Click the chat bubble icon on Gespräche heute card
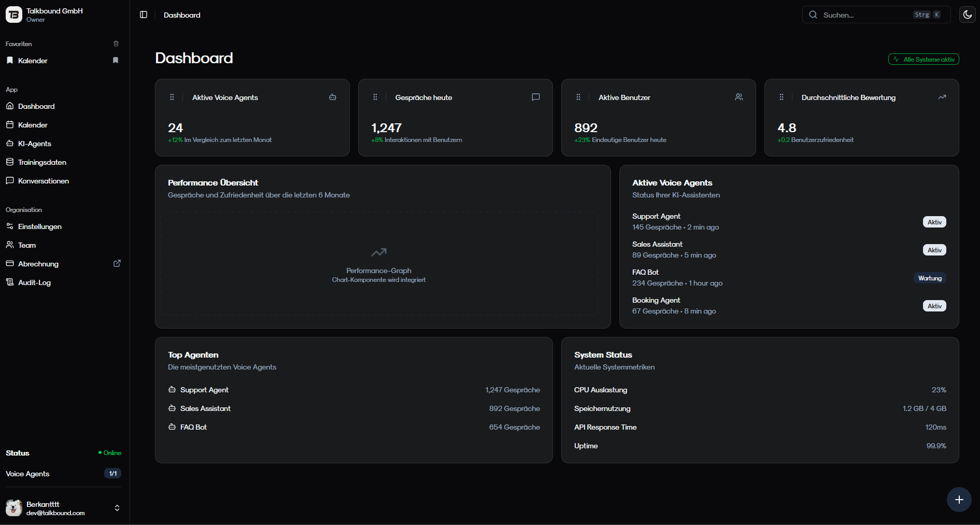980x525 pixels. click(536, 97)
